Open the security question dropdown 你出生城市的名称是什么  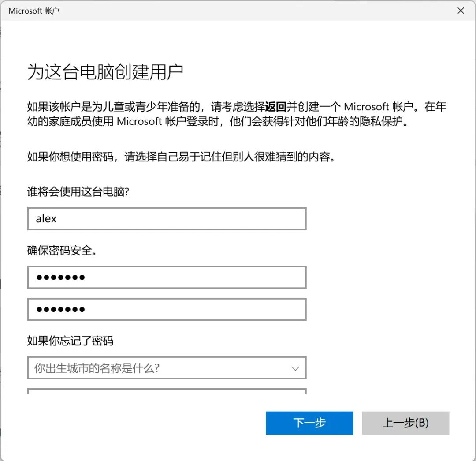[x=167, y=368]
